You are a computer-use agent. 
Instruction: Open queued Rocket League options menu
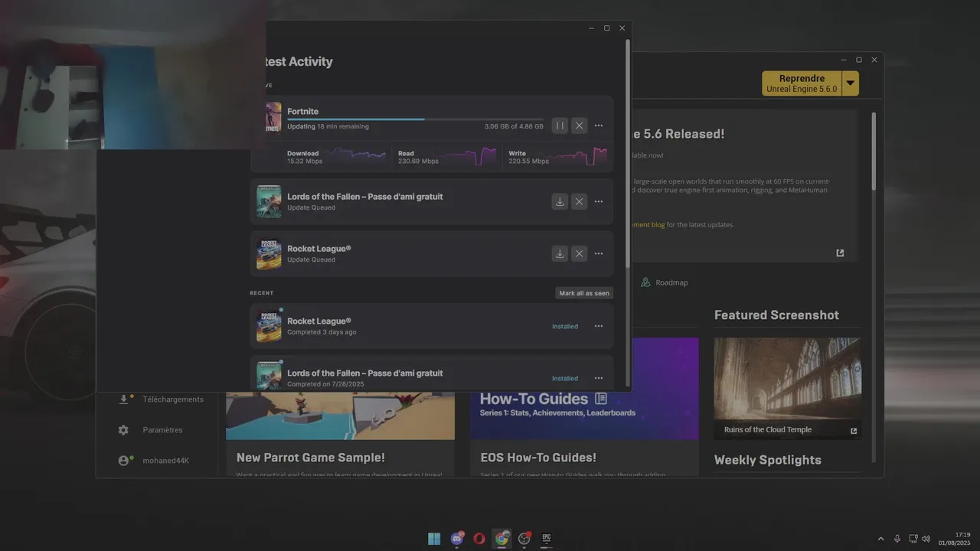point(599,253)
